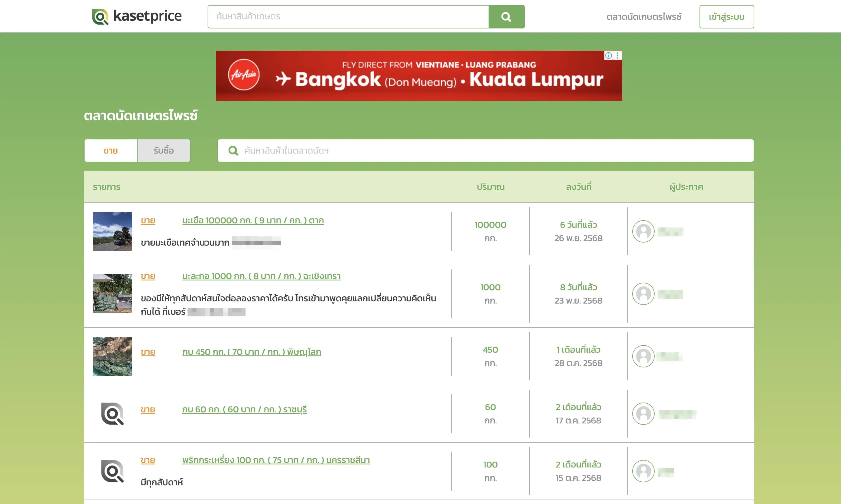The image size is (841, 504).
Task: Focus the top ค้นหาสินค้าเกษตร search field
Action: pos(348,17)
